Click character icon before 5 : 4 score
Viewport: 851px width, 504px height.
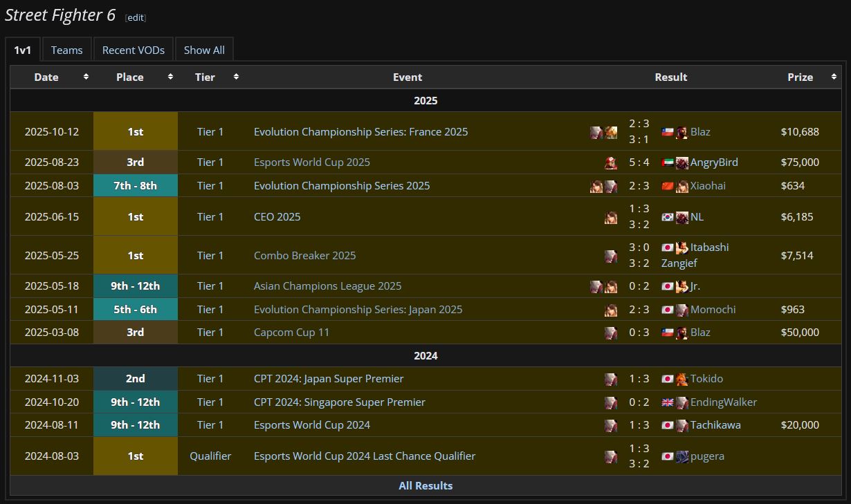click(611, 162)
